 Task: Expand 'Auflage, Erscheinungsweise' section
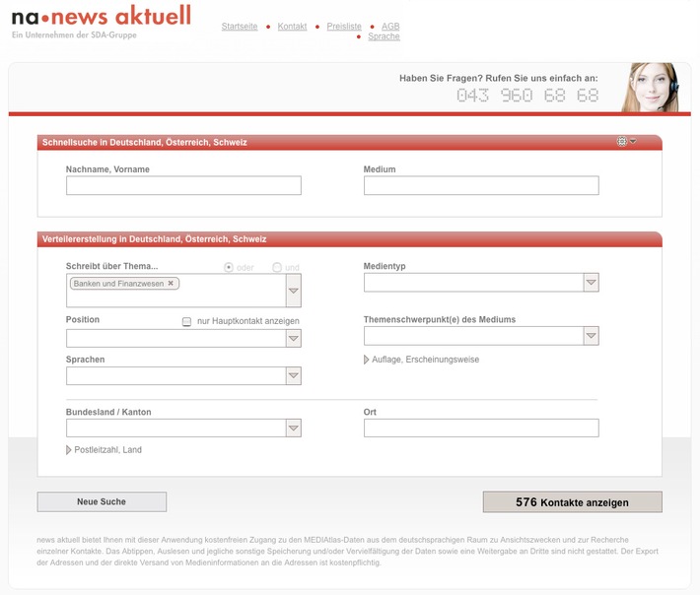(368, 360)
